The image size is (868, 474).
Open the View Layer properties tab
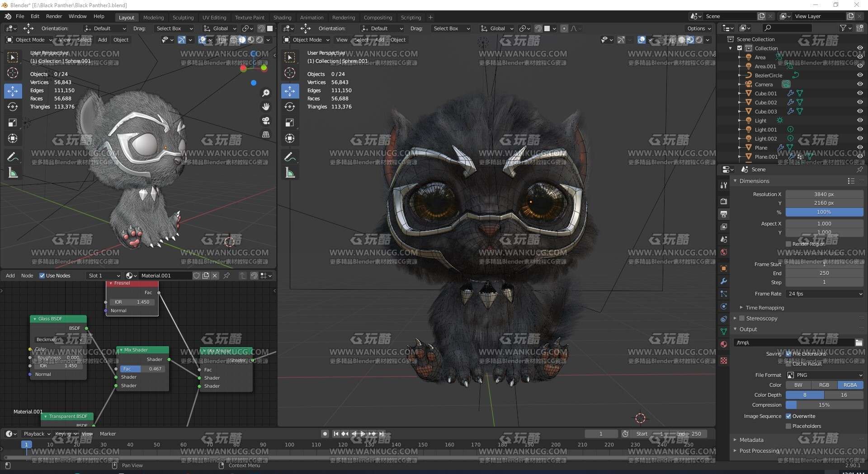point(724,226)
